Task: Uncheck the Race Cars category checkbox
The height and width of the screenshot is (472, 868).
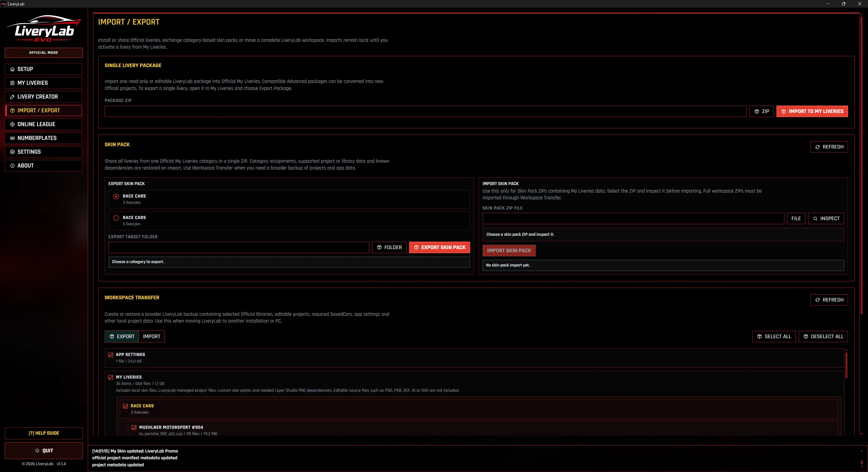Action: pos(125,406)
